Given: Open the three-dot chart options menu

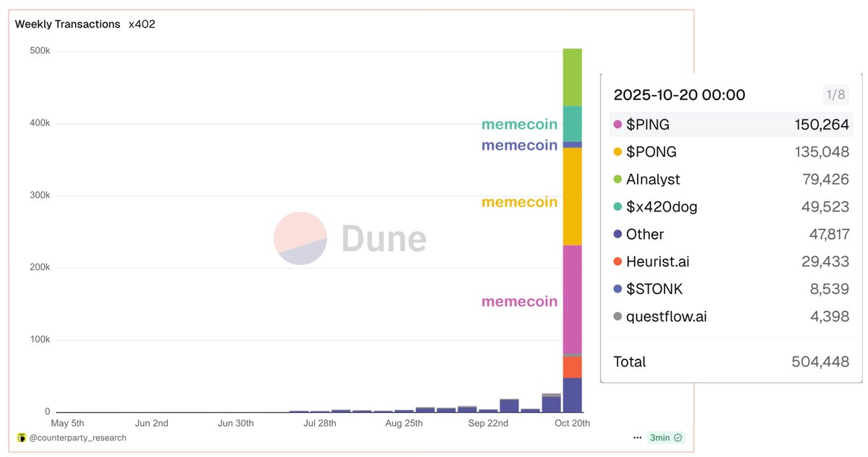Looking at the screenshot, I should (637, 438).
